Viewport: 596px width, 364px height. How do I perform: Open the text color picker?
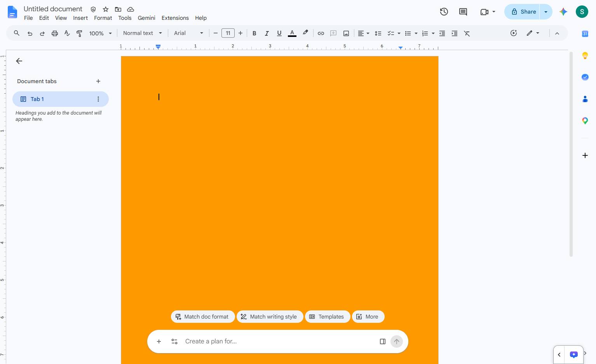click(292, 33)
